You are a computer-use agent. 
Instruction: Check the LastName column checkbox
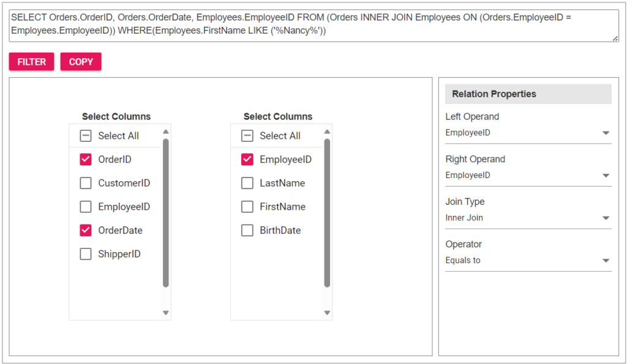247,183
